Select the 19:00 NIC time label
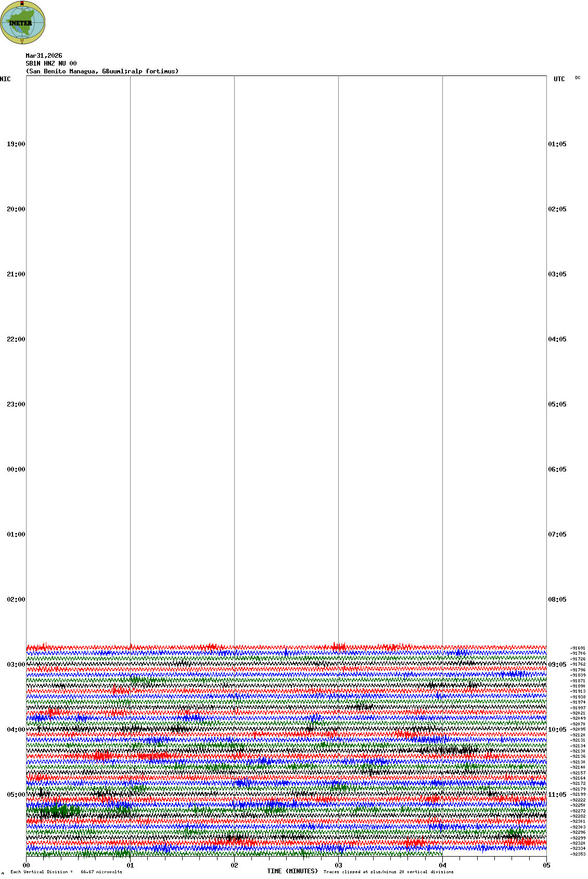 click(16, 144)
